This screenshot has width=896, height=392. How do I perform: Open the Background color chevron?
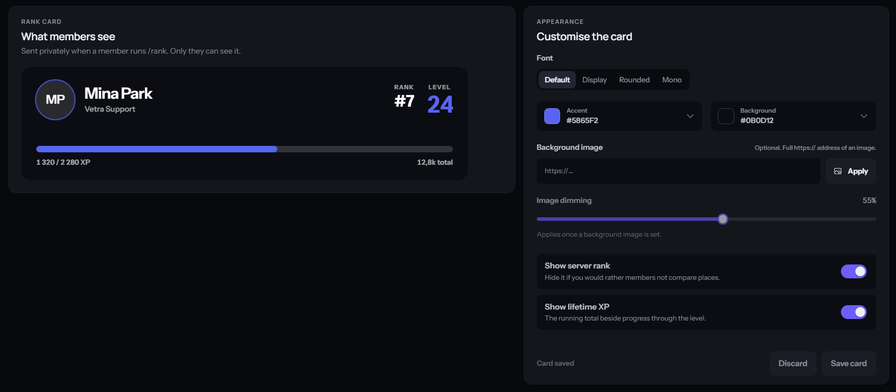click(x=863, y=116)
